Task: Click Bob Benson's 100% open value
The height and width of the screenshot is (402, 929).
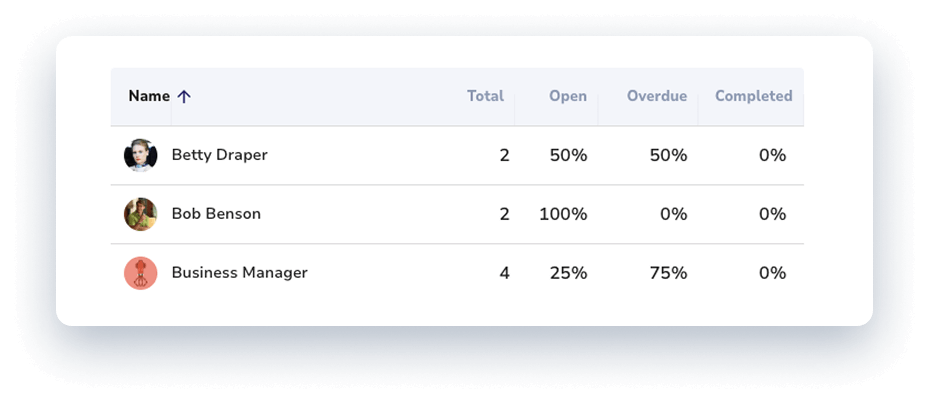Action: click(x=563, y=214)
